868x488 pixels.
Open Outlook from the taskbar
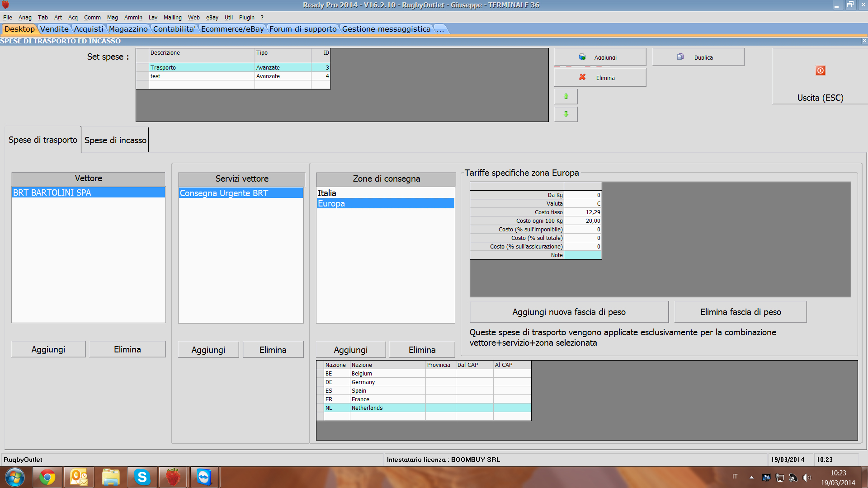click(79, 477)
